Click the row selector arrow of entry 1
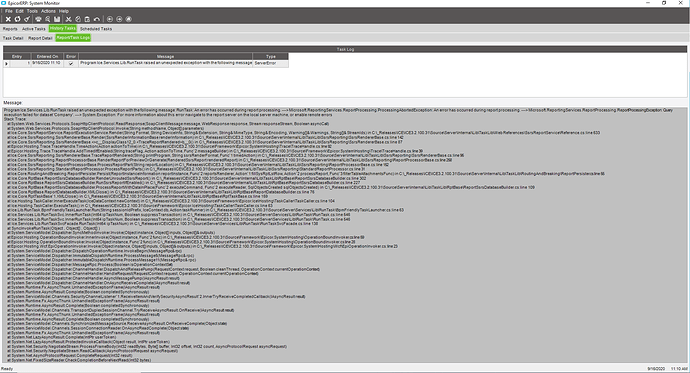Viewport: 690px width, 373px height. tap(6, 63)
